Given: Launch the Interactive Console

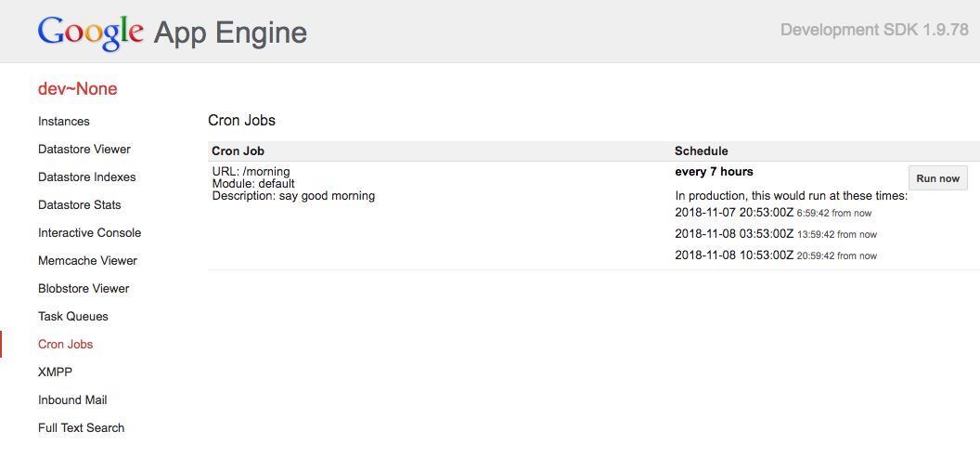Looking at the screenshot, I should tap(89, 233).
